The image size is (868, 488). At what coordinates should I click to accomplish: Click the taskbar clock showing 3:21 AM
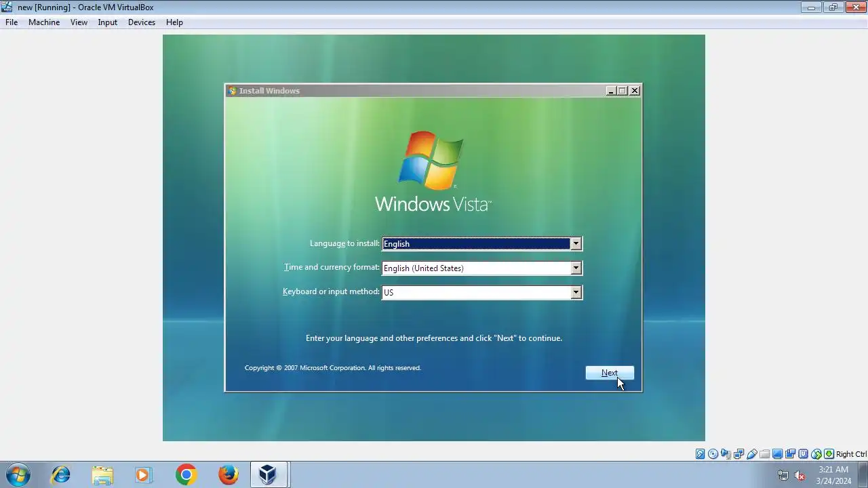point(833,475)
